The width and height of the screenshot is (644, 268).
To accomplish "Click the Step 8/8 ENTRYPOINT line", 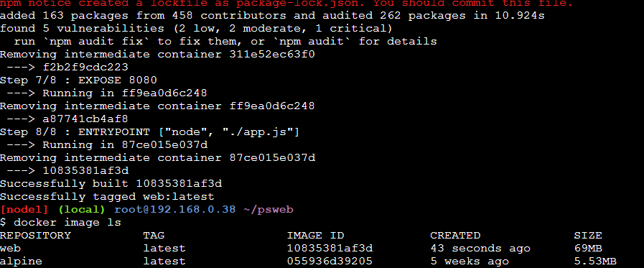I will click(150, 132).
